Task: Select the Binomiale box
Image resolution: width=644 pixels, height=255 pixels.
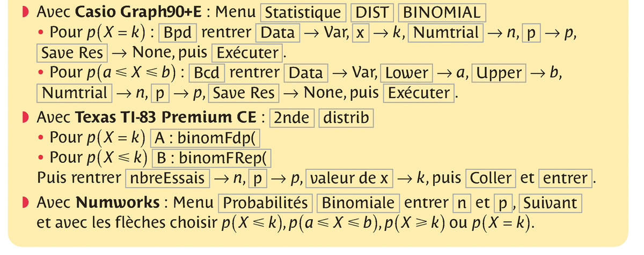Action: click(358, 204)
